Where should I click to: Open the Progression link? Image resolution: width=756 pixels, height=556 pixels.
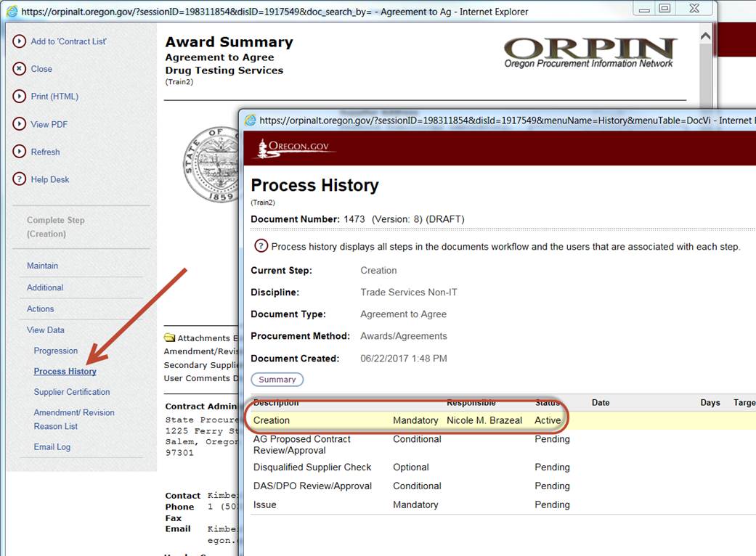point(55,351)
